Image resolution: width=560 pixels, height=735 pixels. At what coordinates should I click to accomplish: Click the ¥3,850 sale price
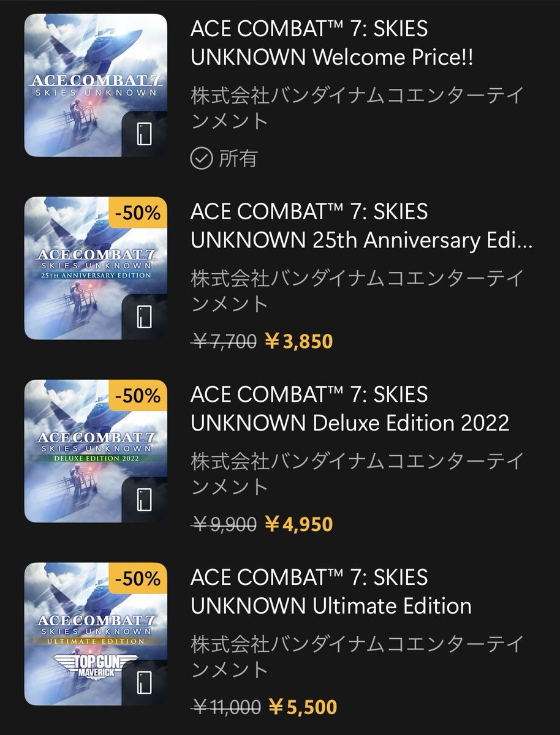298,341
